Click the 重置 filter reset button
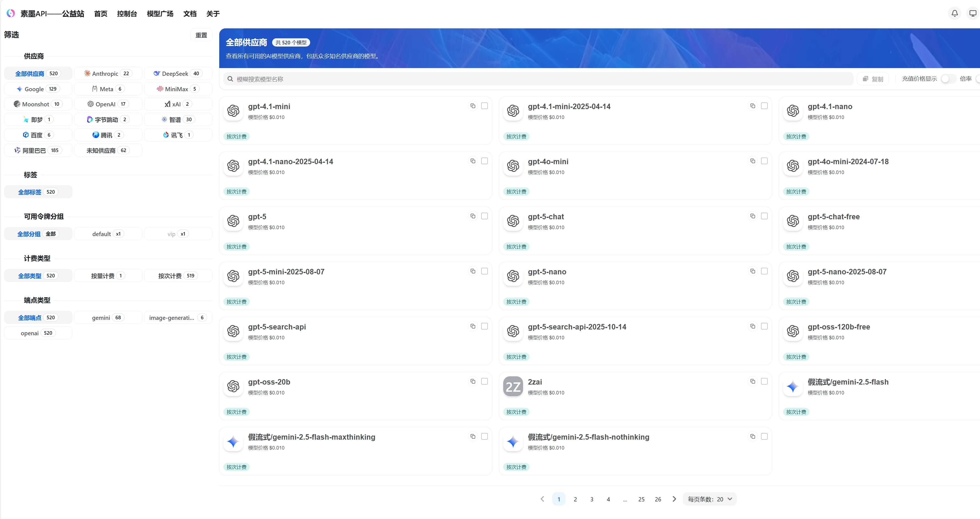Image resolution: width=980 pixels, height=519 pixels. click(x=201, y=35)
